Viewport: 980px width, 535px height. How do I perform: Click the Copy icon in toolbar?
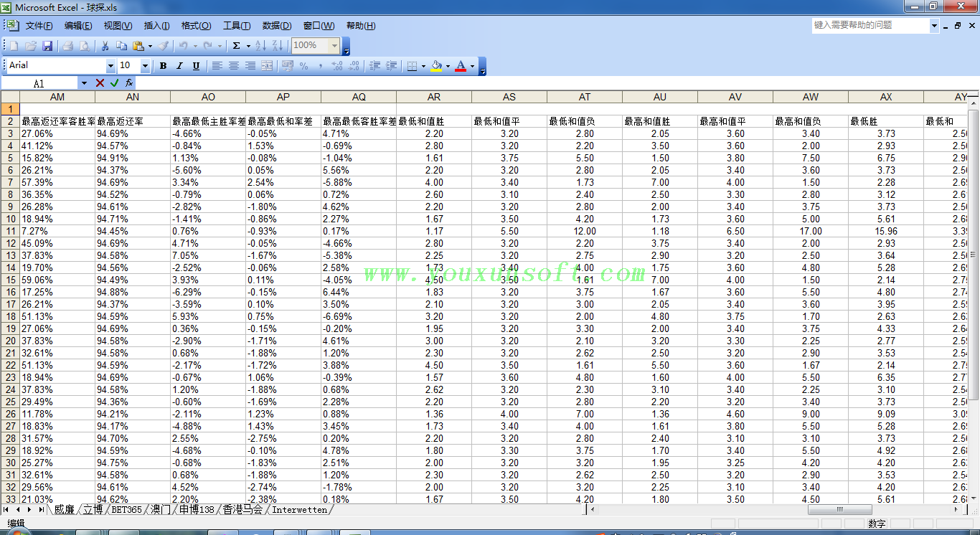(122, 46)
